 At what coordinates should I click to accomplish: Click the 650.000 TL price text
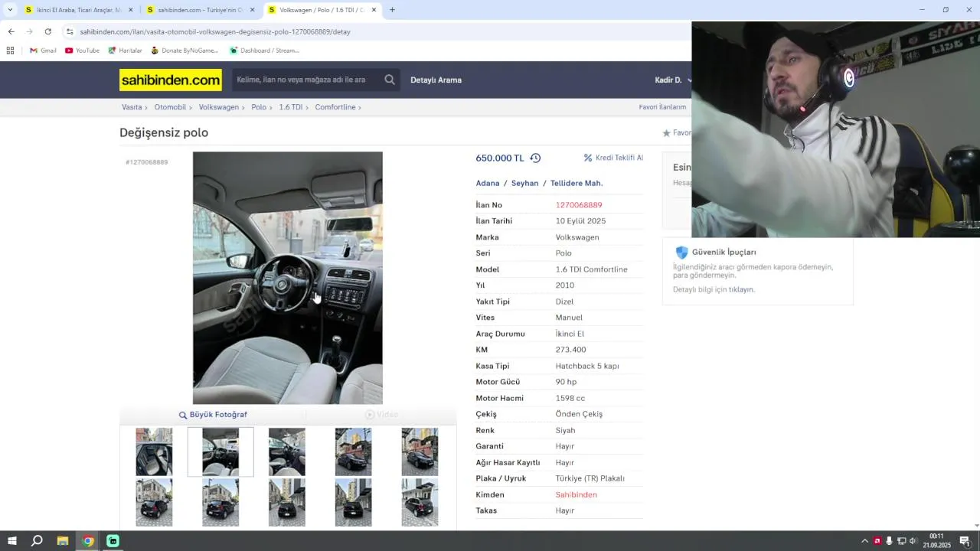point(500,158)
